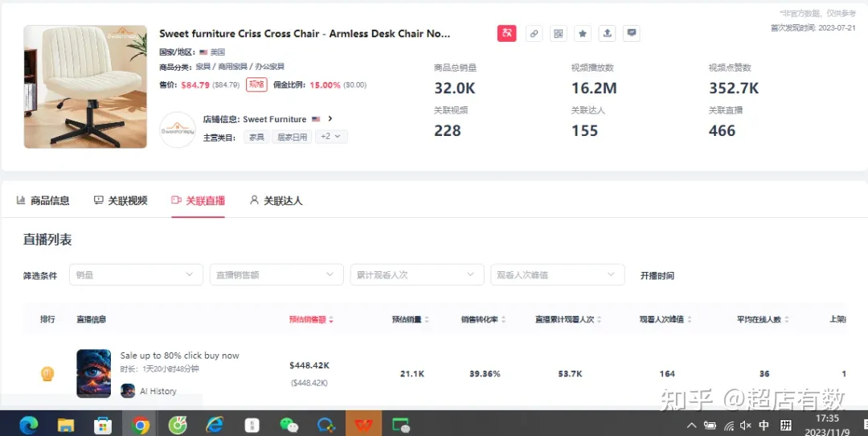Expand the +2 more categories dropdown
The height and width of the screenshot is (436, 868).
click(331, 136)
